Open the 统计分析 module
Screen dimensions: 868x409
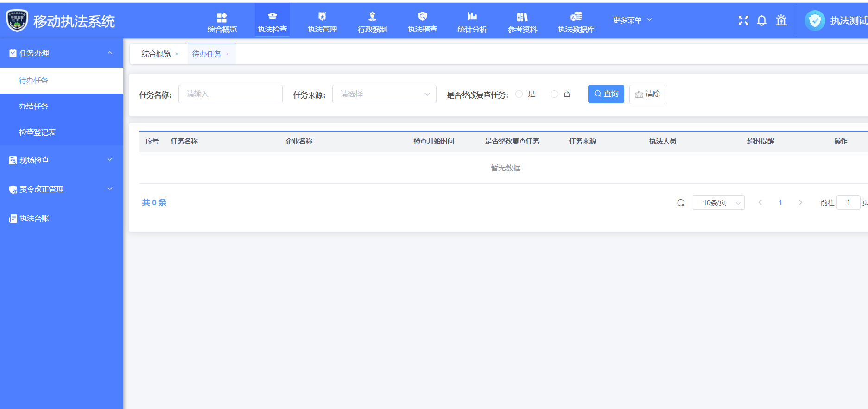click(472, 23)
